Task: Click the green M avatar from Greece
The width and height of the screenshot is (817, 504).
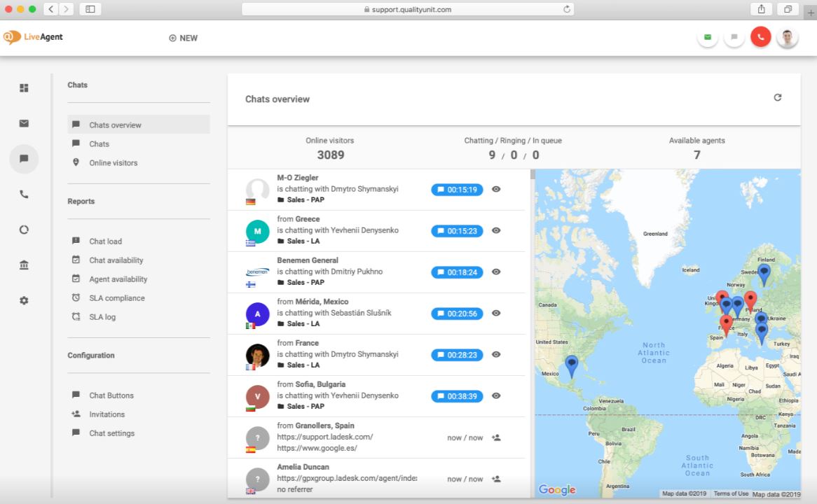Action: (257, 231)
